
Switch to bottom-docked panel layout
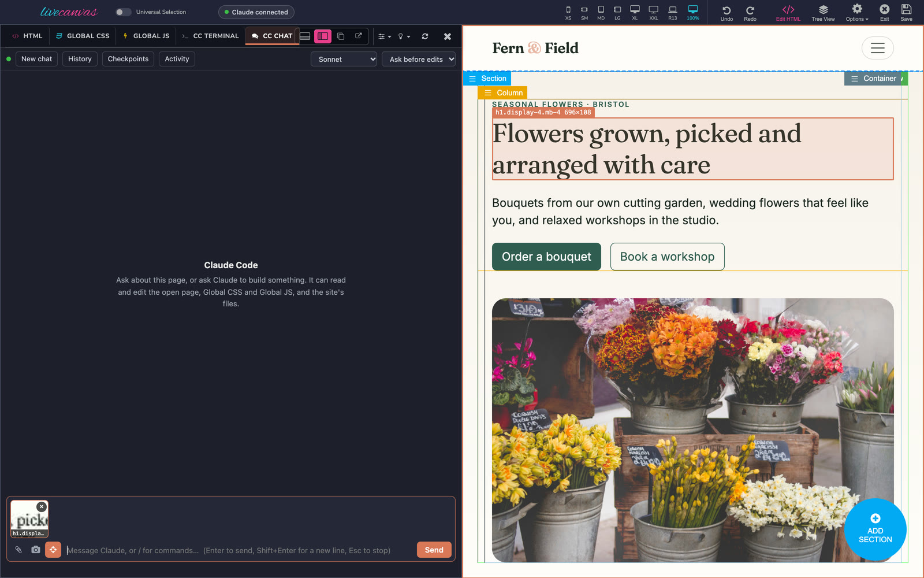tap(305, 36)
